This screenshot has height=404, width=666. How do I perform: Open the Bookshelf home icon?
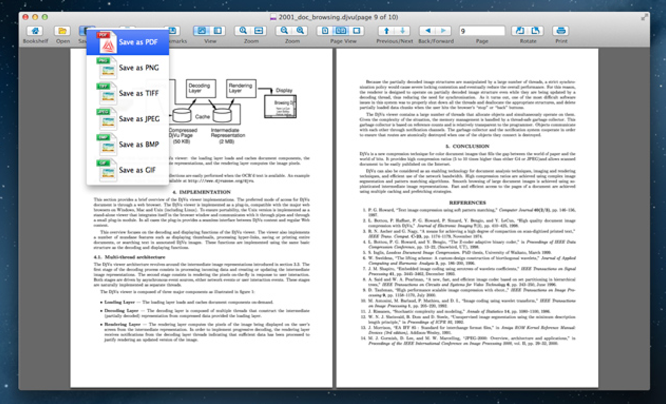pyautogui.click(x=35, y=31)
